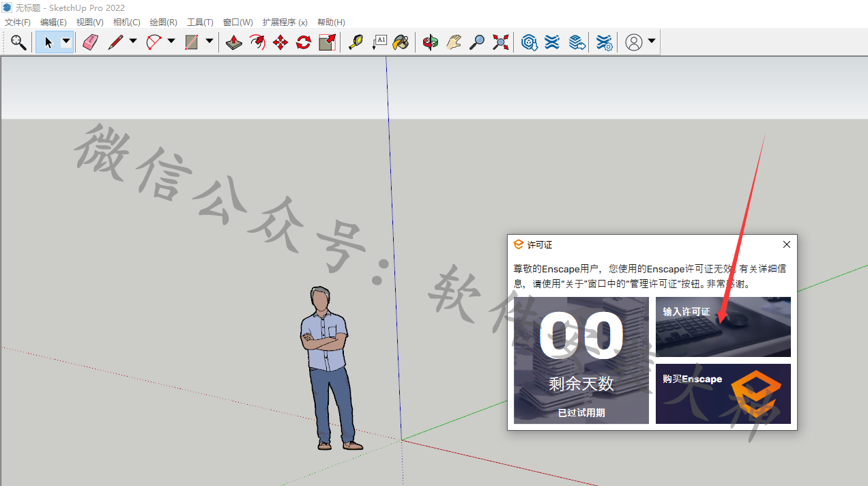
Task: Select the Move tool with red arrows
Action: click(x=280, y=42)
